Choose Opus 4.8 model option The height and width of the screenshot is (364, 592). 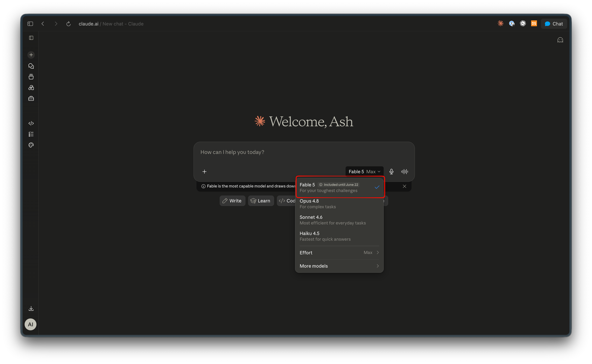point(339,204)
